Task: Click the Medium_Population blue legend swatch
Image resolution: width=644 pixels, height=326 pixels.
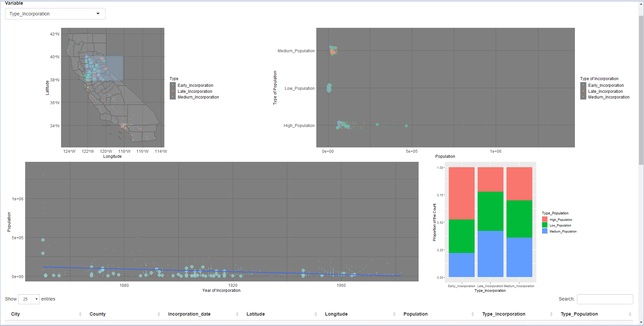Action: pos(545,231)
